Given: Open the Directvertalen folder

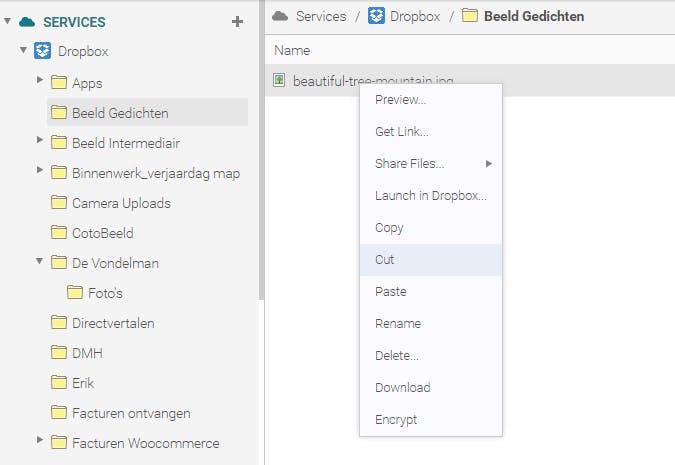Looking at the screenshot, I should point(113,323).
